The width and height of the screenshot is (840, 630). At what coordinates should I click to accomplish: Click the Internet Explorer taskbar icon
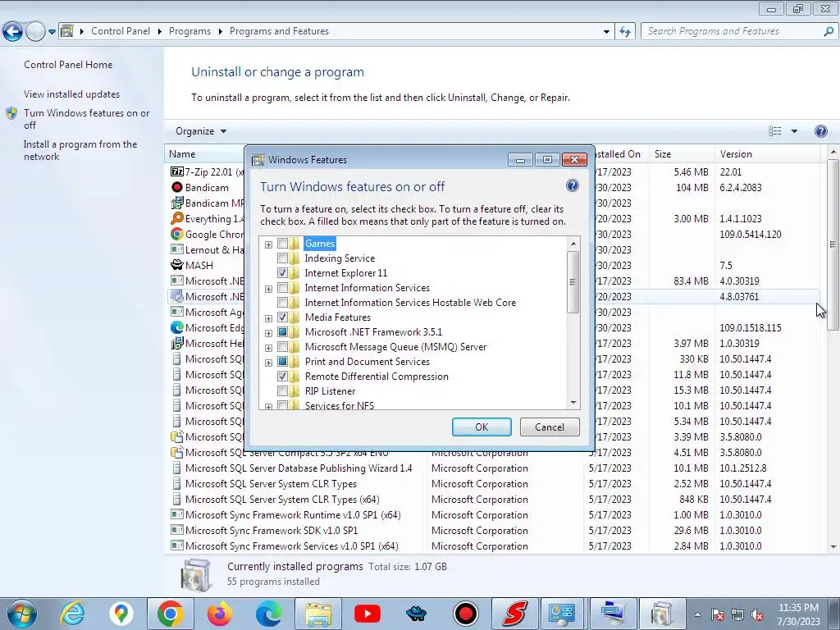[x=72, y=614]
